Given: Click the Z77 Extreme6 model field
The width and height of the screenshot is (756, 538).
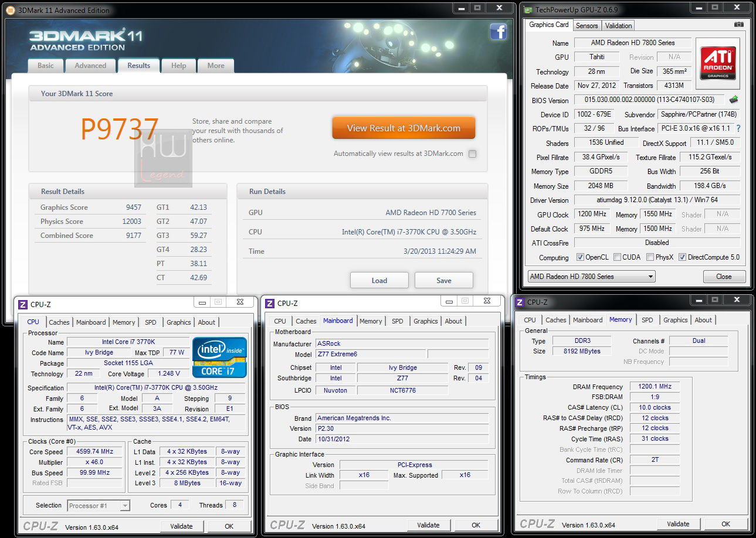Looking at the screenshot, I should [x=370, y=355].
